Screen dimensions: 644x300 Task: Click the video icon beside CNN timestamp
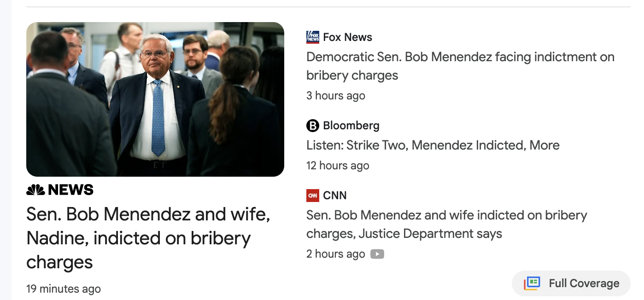tap(377, 254)
